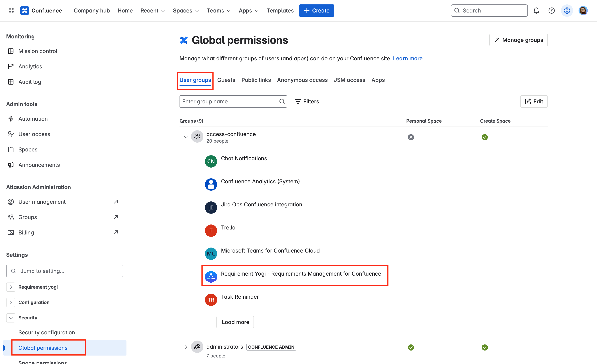Image resolution: width=597 pixels, height=364 pixels.
Task: Open the Confluence grid/apps icon top left
Action: point(11,10)
